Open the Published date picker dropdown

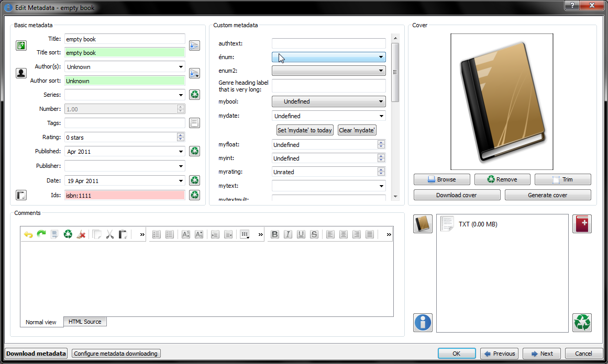[x=181, y=152]
